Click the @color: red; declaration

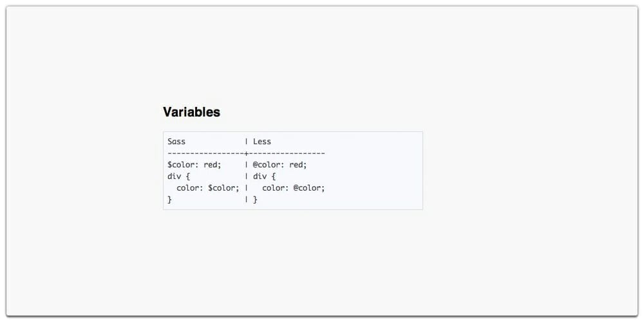pyautogui.click(x=279, y=165)
